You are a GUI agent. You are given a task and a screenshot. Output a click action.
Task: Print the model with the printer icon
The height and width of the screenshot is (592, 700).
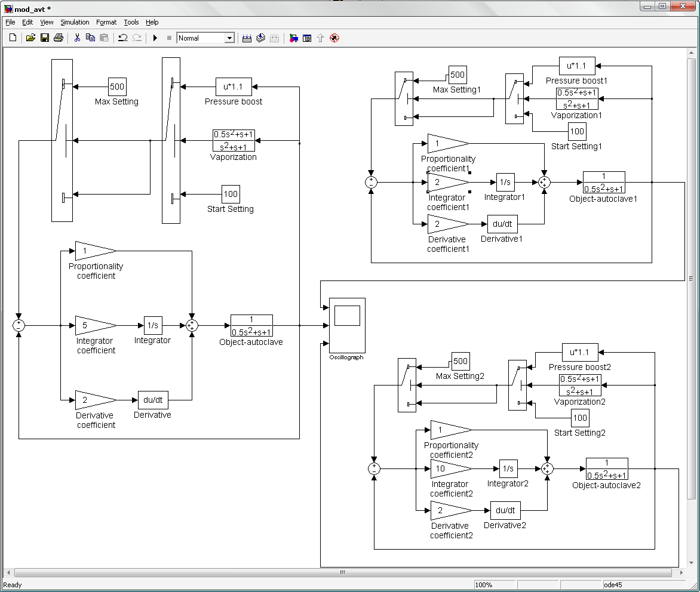(59, 38)
